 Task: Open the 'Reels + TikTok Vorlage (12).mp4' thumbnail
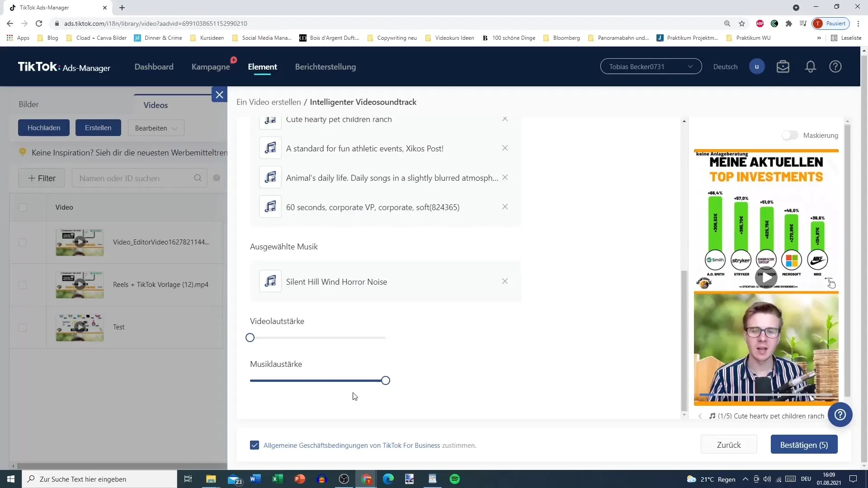tap(80, 285)
